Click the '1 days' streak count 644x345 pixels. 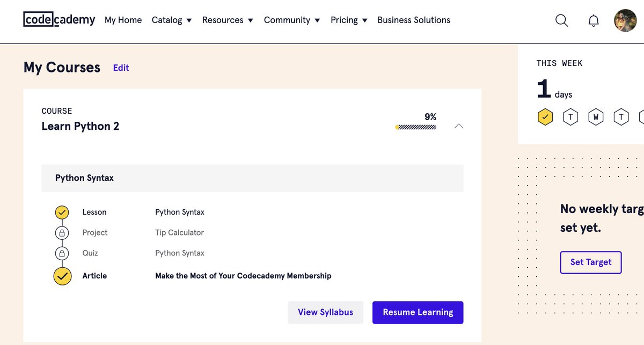pos(554,90)
